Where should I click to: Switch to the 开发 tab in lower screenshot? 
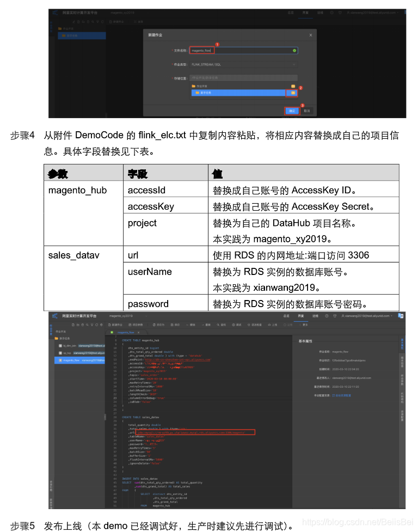[300, 316]
